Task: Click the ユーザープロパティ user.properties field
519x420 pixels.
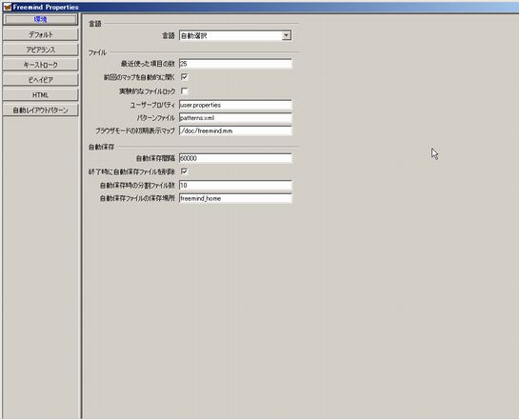Action: (235, 105)
